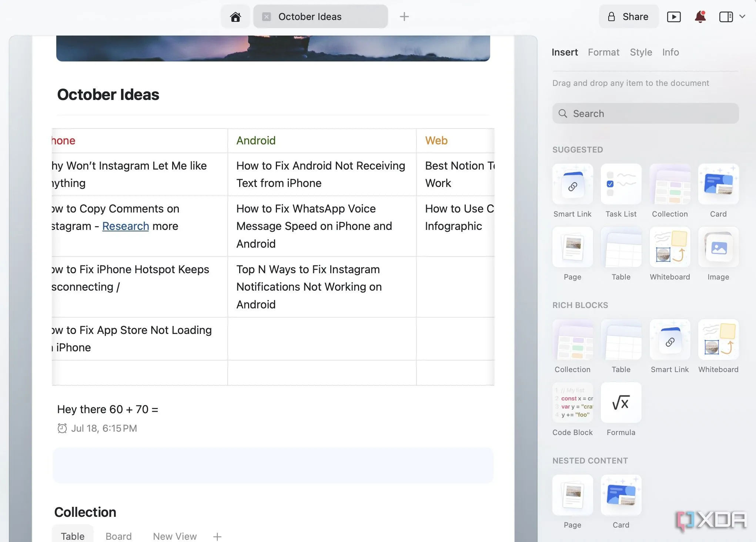Open the New View tab of Collection
756x542 pixels.
pos(175,536)
